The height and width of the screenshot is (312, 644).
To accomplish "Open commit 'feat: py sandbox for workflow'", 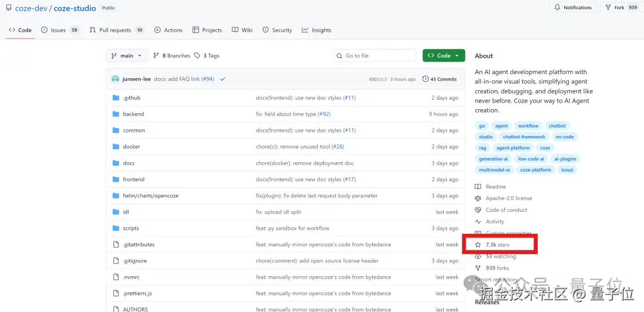I will coord(292,228).
